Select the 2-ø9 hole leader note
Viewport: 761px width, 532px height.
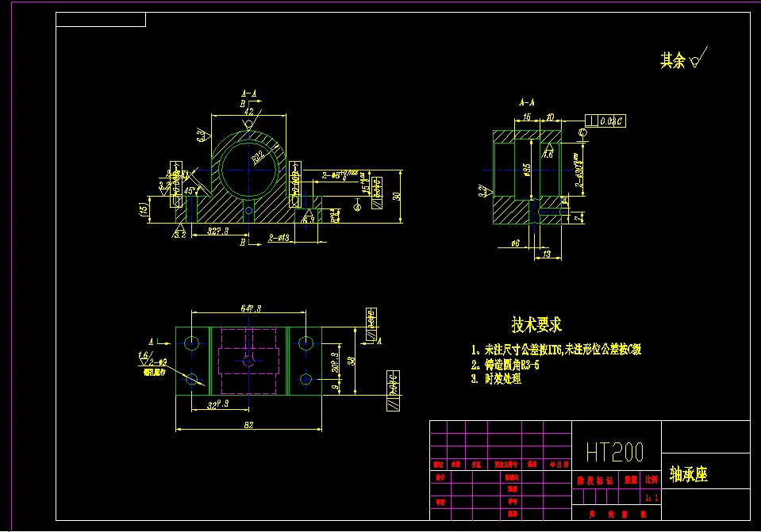[158, 362]
